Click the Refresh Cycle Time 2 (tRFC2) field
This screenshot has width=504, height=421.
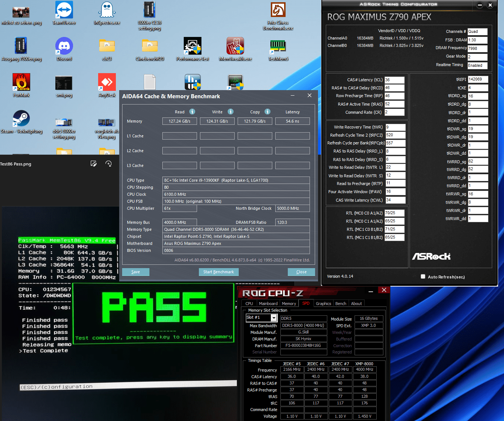point(396,135)
